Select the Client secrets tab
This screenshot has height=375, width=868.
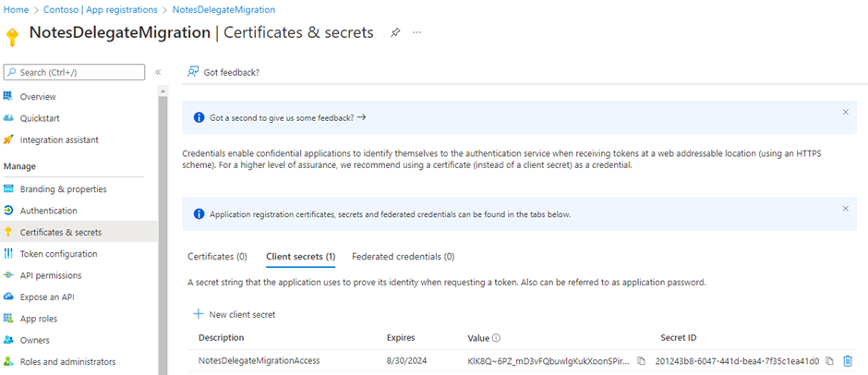click(x=300, y=256)
